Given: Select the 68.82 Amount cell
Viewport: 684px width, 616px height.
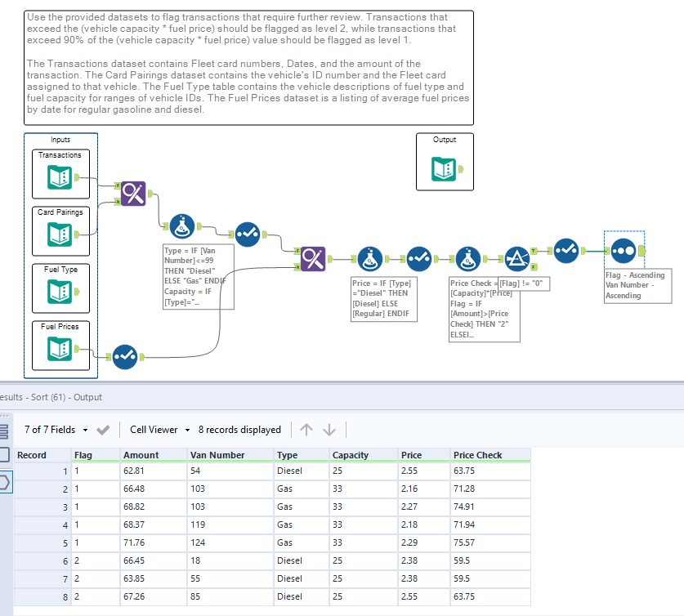Looking at the screenshot, I should click(x=154, y=507).
